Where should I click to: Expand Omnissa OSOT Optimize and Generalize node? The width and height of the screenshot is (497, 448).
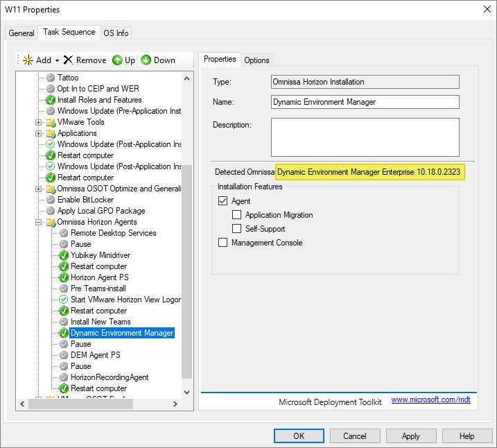pos(40,189)
